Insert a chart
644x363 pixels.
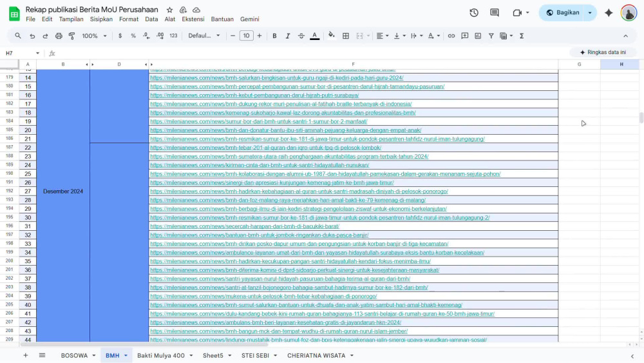tap(478, 35)
